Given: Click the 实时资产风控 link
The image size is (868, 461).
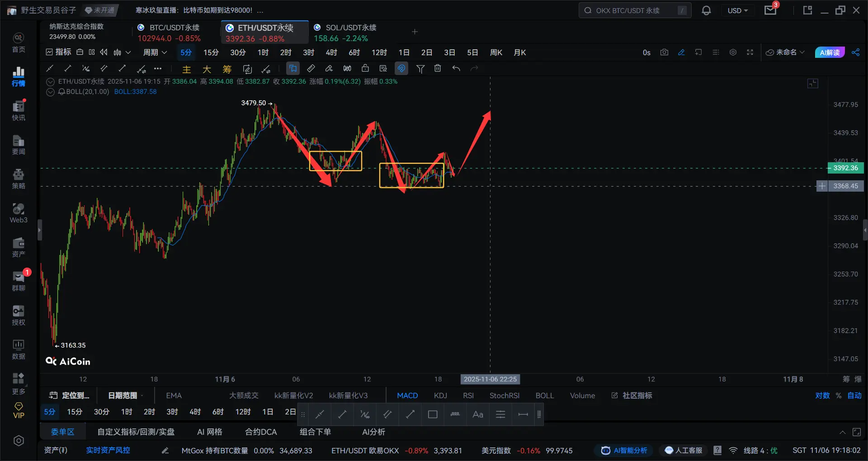Looking at the screenshot, I should [108, 450].
